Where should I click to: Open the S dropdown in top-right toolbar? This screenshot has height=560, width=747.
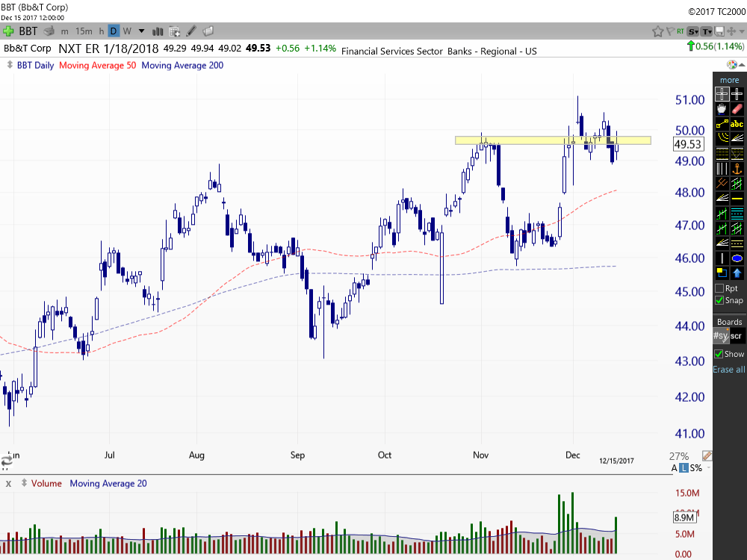[693, 31]
